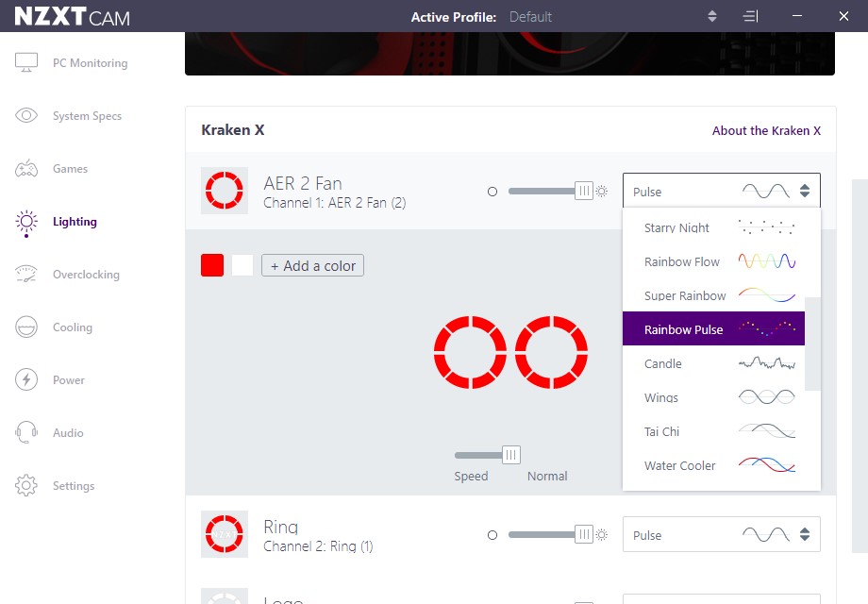
Task: Open the PC Monitoring section
Action: point(91,63)
